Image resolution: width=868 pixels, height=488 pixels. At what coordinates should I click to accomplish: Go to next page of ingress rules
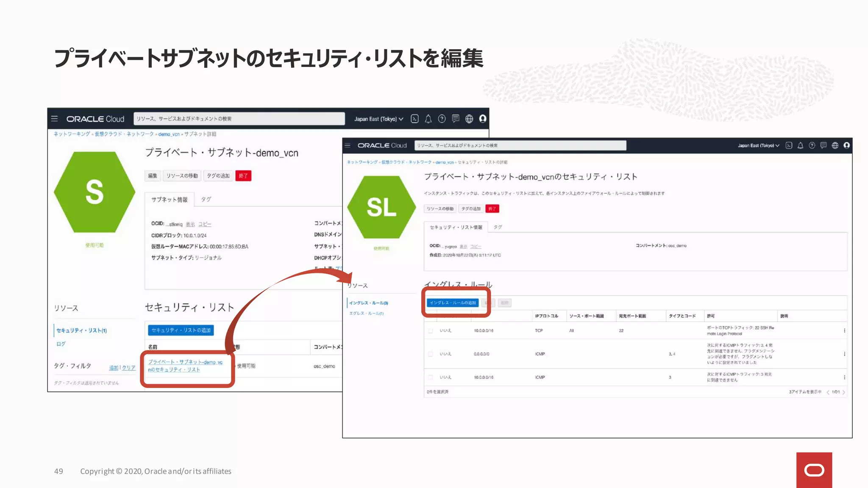(843, 392)
